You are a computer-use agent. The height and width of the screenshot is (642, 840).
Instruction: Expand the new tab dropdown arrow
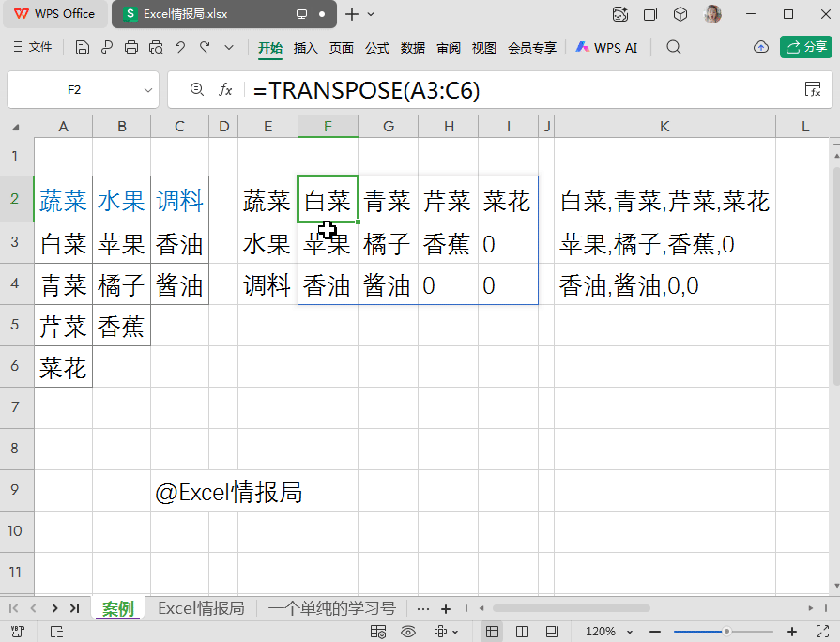coord(371,14)
